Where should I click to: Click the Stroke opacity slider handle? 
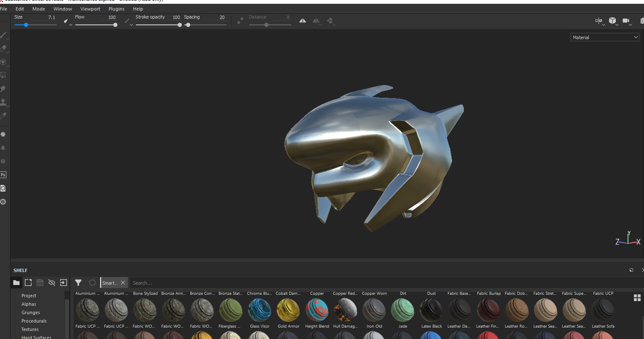180,25
